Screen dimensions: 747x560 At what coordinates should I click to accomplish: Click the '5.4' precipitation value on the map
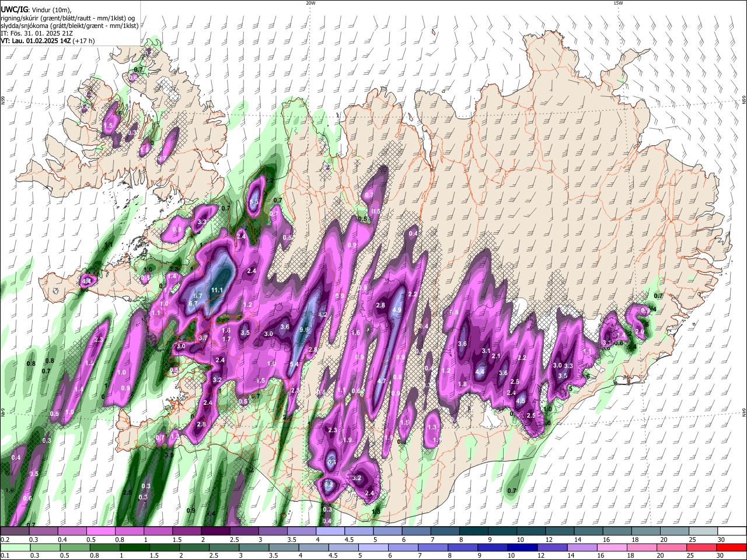(294, 365)
